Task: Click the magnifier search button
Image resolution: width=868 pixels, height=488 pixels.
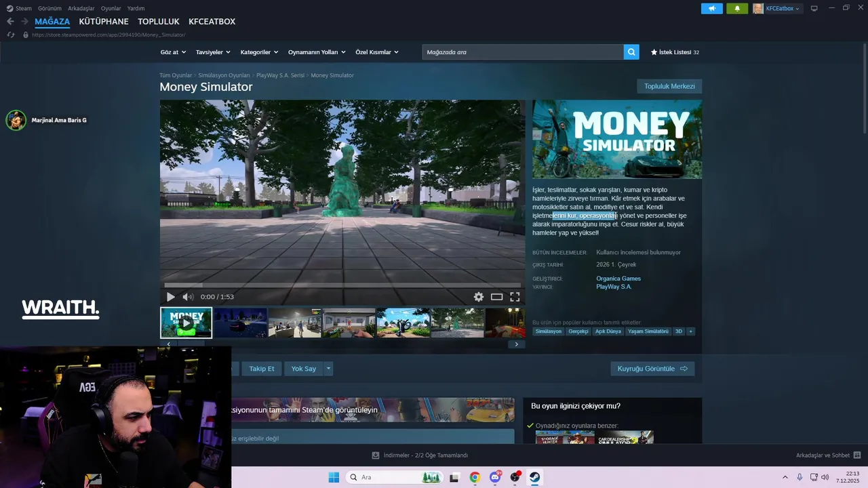Action: point(631,52)
